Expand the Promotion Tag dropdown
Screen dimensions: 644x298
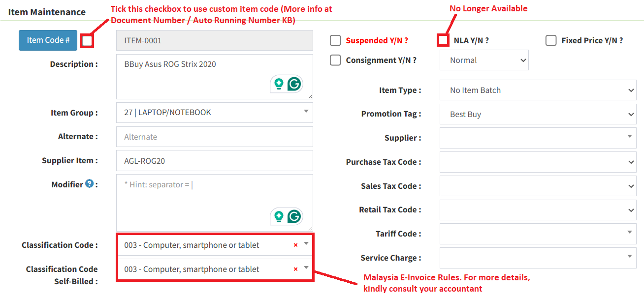(538, 114)
